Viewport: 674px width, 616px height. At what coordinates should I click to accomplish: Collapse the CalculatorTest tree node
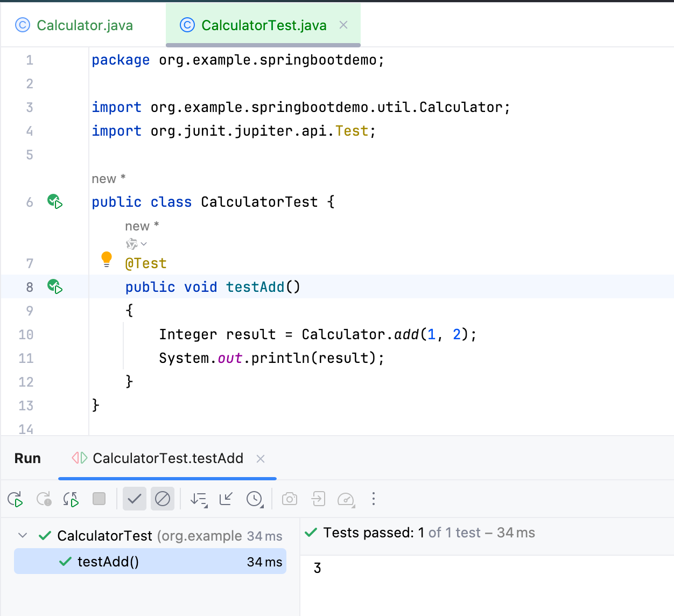pyautogui.click(x=23, y=535)
